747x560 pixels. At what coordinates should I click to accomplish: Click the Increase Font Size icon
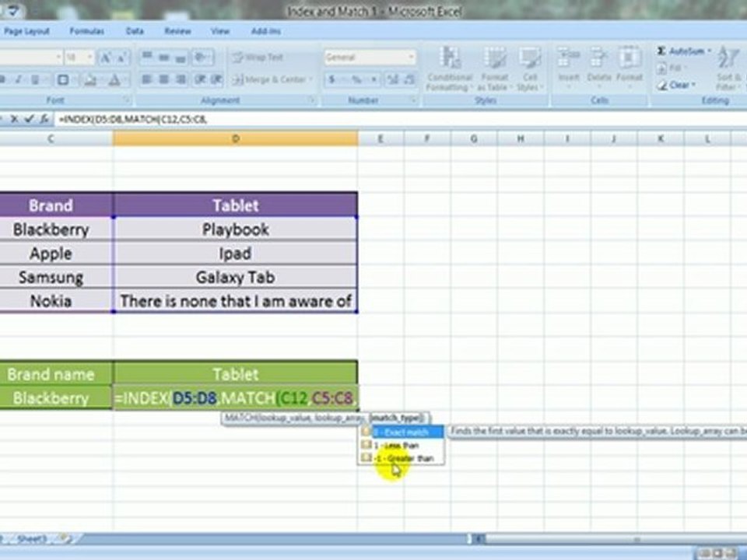pos(105,58)
